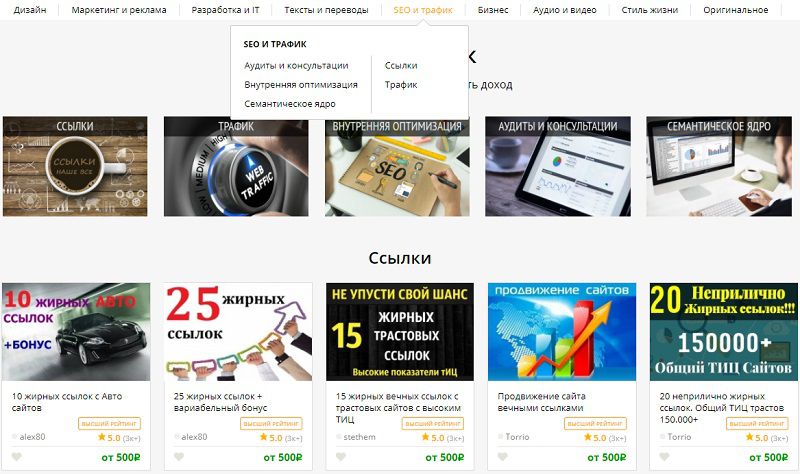This screenshot has width=800, height=474.
Task: Open Внутренняя оптимизация submenu entry
Action: (x=301, y=85)
